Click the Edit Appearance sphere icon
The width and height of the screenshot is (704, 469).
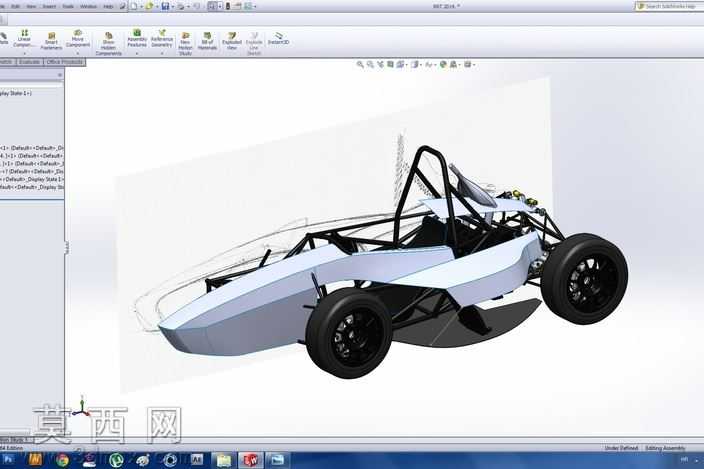[x=443, y=65]
